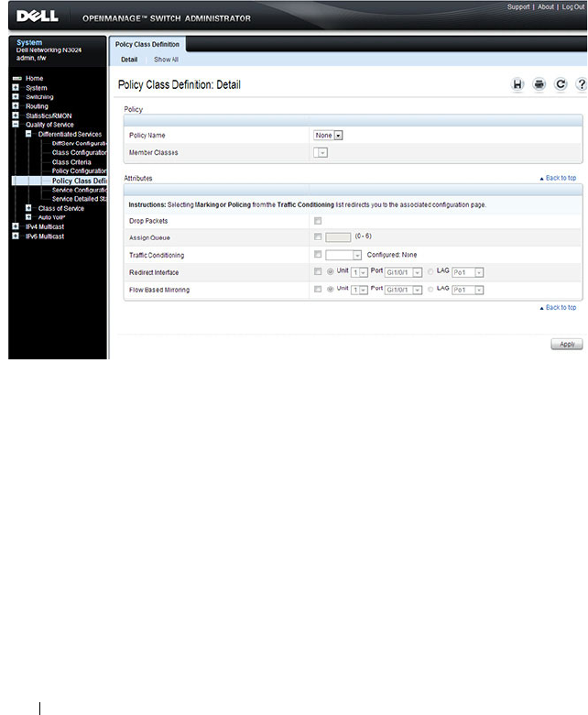The image size is (588, 715).
Task: Select the LAG radio for Flow Based Mirroring
Action: 430,289
